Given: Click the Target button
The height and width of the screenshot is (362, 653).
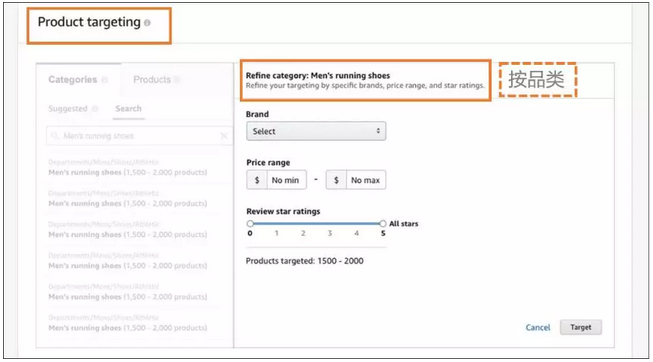Looking at the screenshot, I should [x=581, y=327].
